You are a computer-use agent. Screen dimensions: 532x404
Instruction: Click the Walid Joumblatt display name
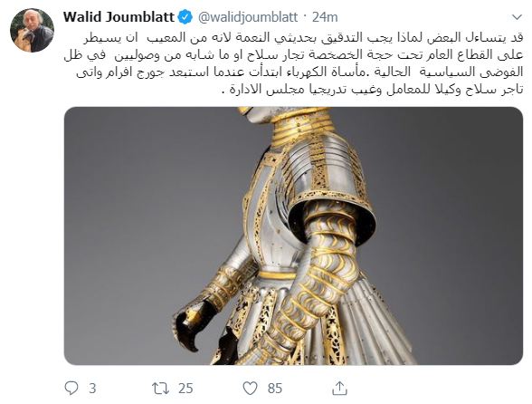click(119, 17)
